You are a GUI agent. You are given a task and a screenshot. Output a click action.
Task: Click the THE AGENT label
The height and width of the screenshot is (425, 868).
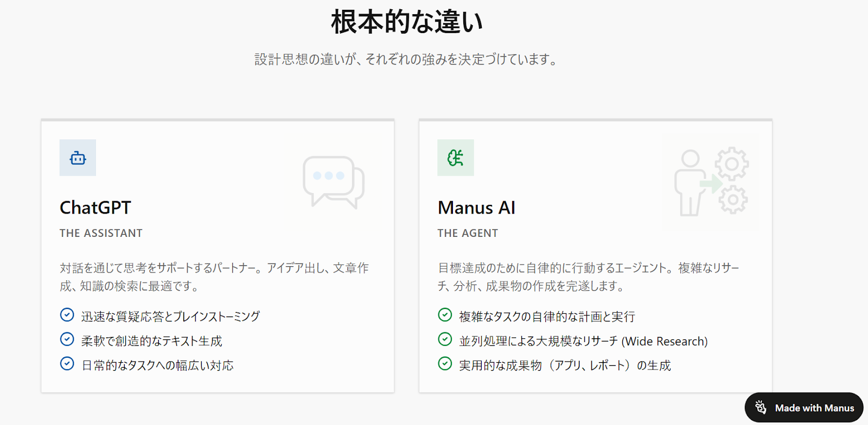pos(468,233)
